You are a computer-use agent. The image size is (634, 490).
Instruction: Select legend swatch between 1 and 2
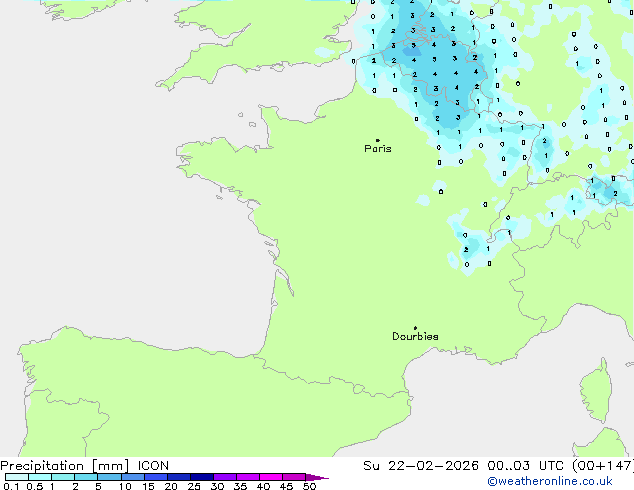point(63,477)
